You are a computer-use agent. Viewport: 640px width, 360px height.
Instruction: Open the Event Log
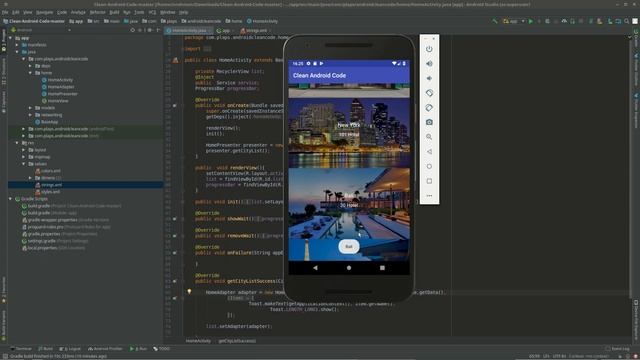pos(618,349)
